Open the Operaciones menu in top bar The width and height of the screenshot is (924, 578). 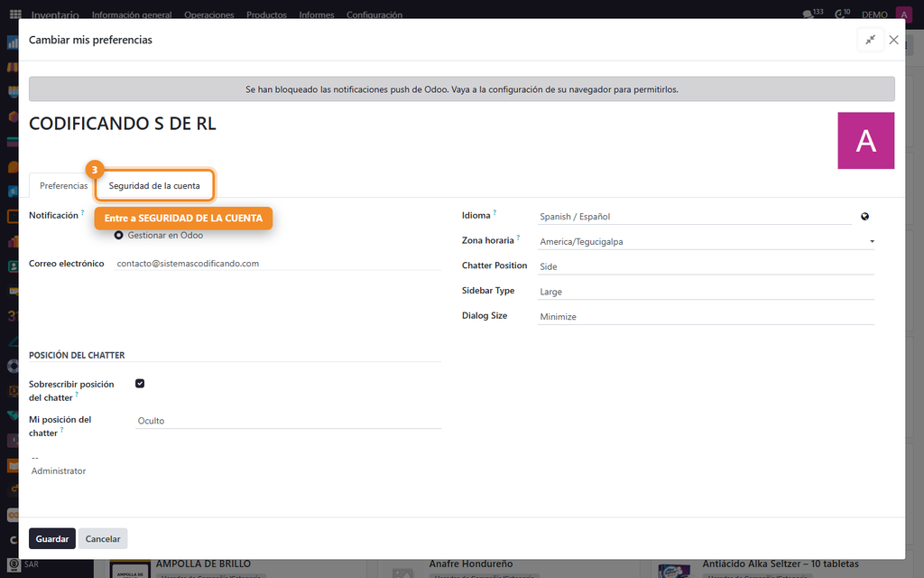(209, 14)
